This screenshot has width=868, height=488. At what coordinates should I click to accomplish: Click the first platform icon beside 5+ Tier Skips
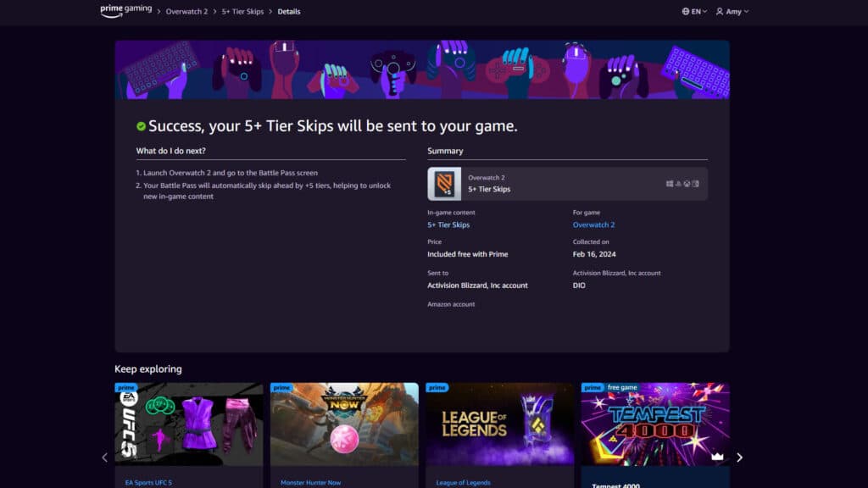670,183
